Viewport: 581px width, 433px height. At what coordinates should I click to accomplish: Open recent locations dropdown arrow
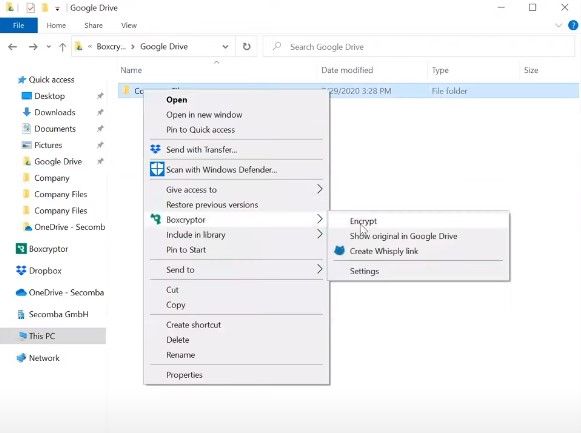49,47
